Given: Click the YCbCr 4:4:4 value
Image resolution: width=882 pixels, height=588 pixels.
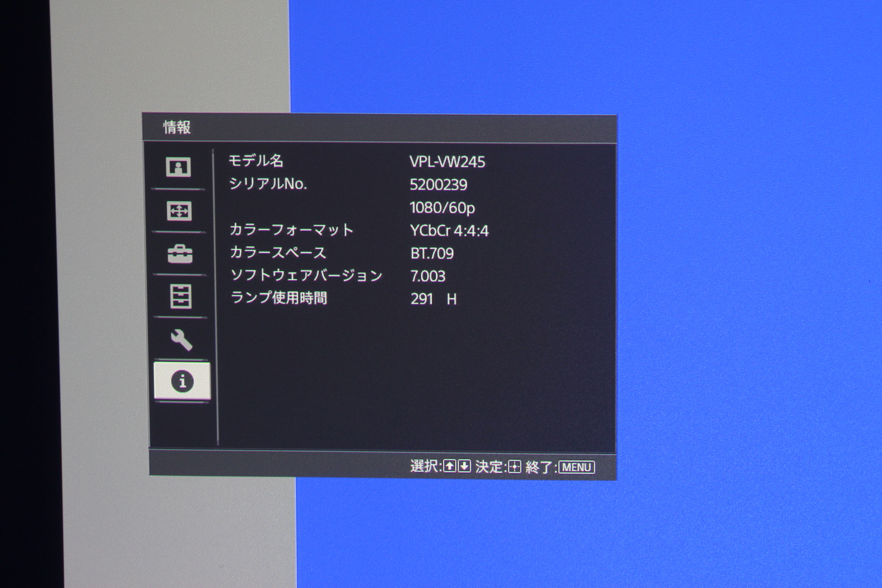Looking at the screenshot, I should (449, 231).
